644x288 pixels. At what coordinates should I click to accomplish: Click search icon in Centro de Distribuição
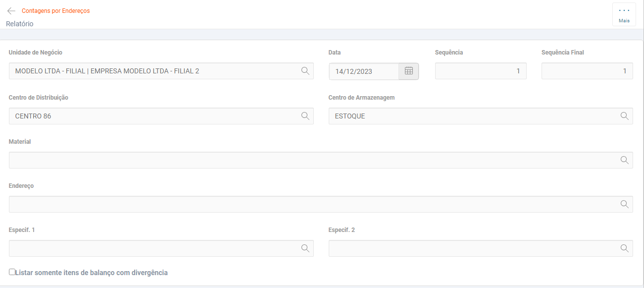point(305,116)
